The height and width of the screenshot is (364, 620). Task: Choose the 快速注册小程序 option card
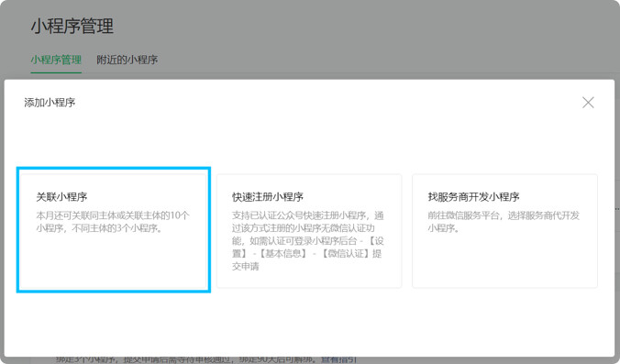(x=309, y=231)
